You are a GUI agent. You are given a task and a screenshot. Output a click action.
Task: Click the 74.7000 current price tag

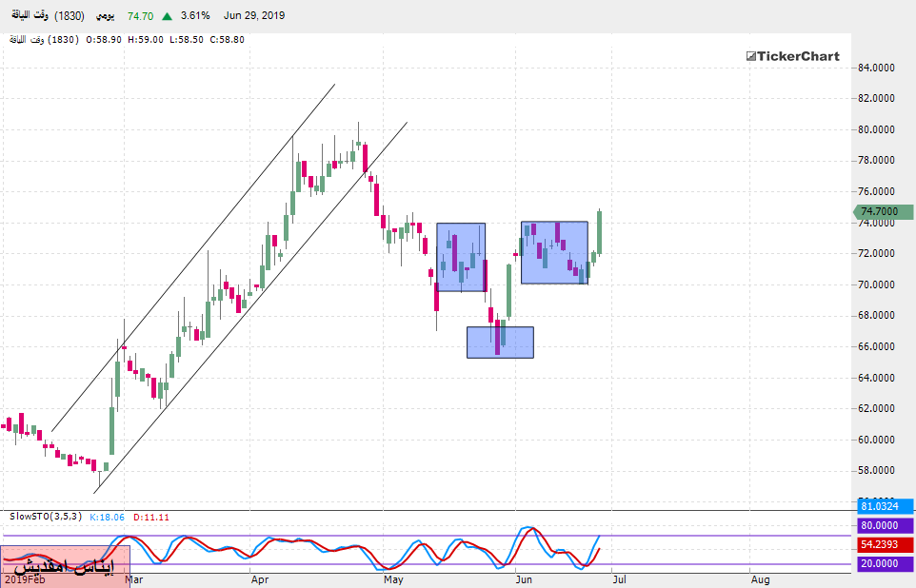[884, 212]
